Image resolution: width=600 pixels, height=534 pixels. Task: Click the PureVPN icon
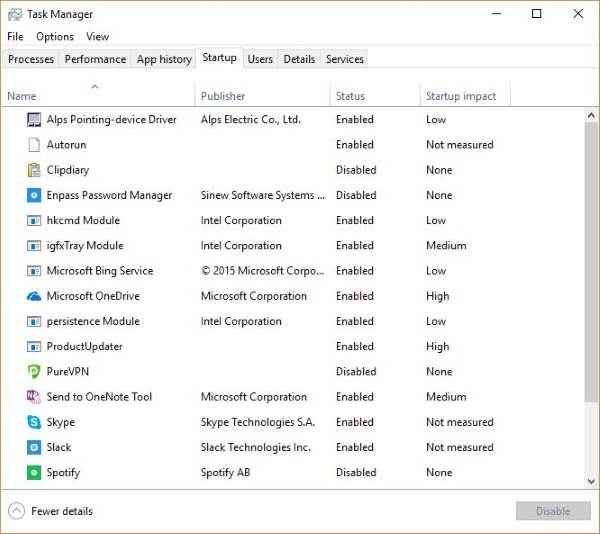(x=34, y=371)
